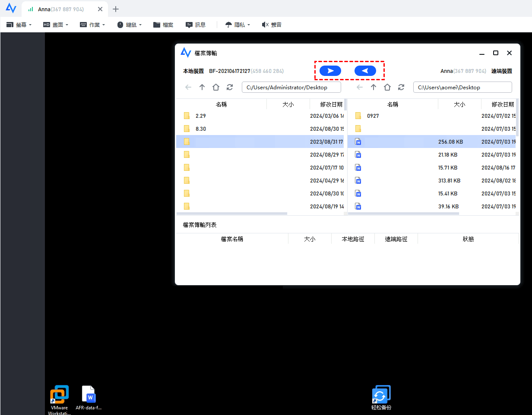Select the 0927 folder in remote list
This screenshot has width=532, height=415.
pyautogui.click(x=373, y=116)
